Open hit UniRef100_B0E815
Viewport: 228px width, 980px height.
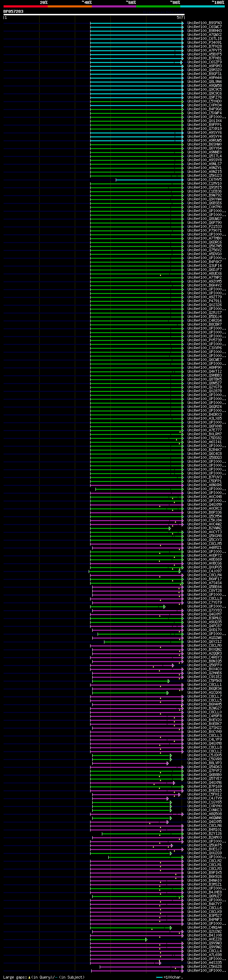tap(204, 791)
